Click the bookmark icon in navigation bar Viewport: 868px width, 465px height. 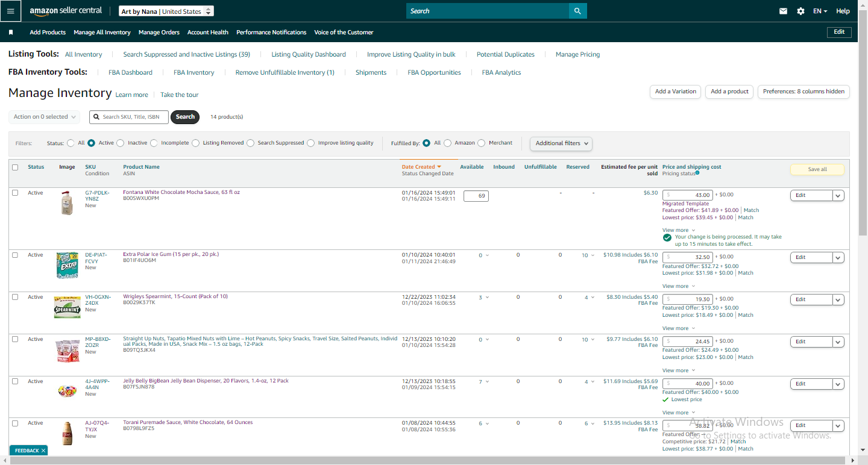[11, 33]
